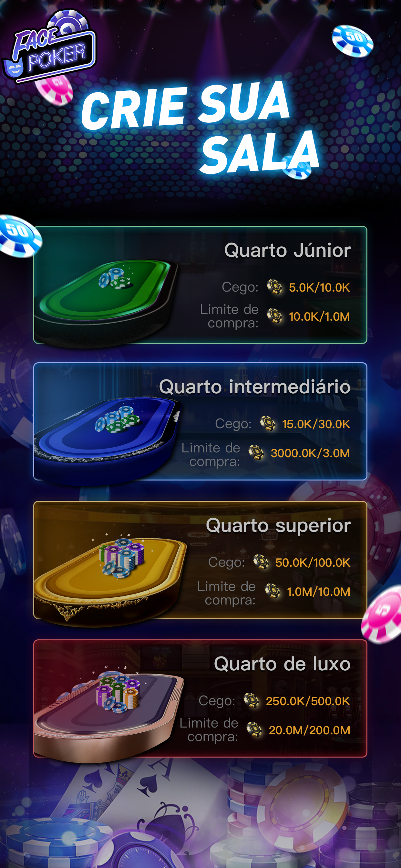This screenshot has height=868, width=401.
Task: Select the Quarto intermediário room title
Action: tap(255, 387)
